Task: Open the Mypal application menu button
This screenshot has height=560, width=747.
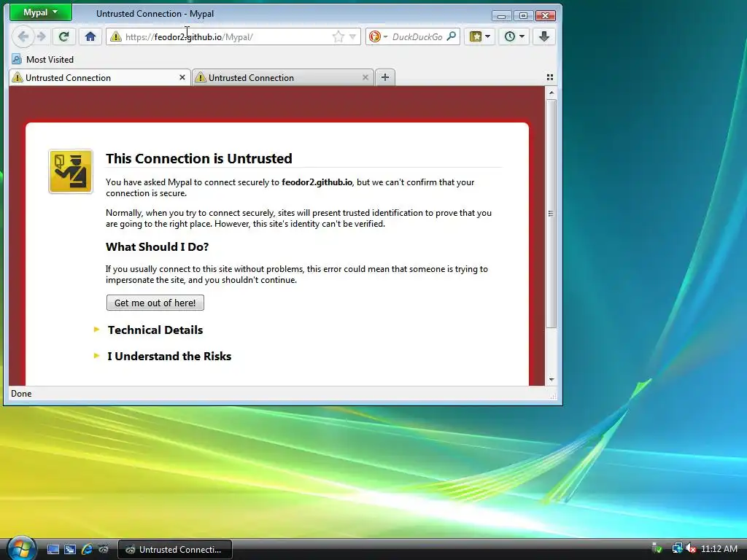Action: tap(41, 13)
